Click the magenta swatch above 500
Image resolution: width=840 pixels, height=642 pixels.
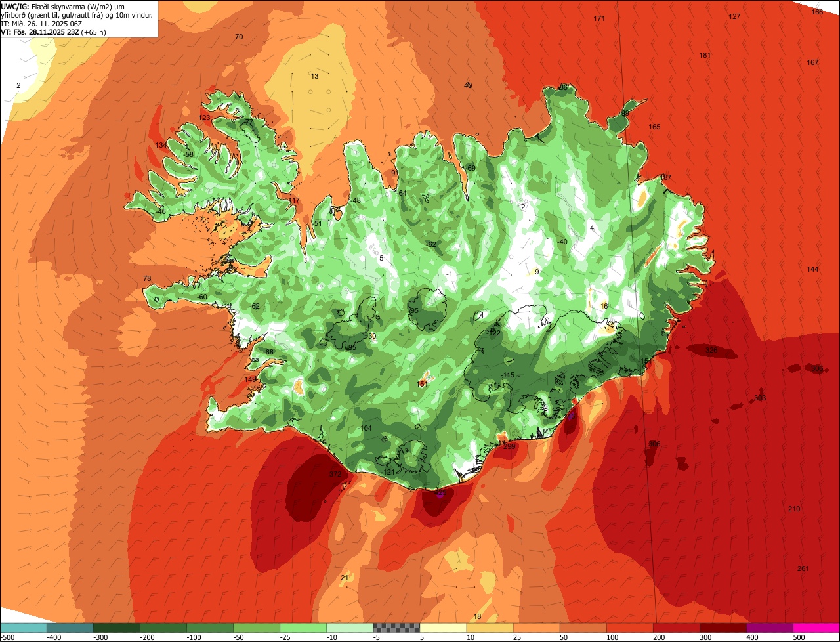pyautogui.click(x=816, y=628)
